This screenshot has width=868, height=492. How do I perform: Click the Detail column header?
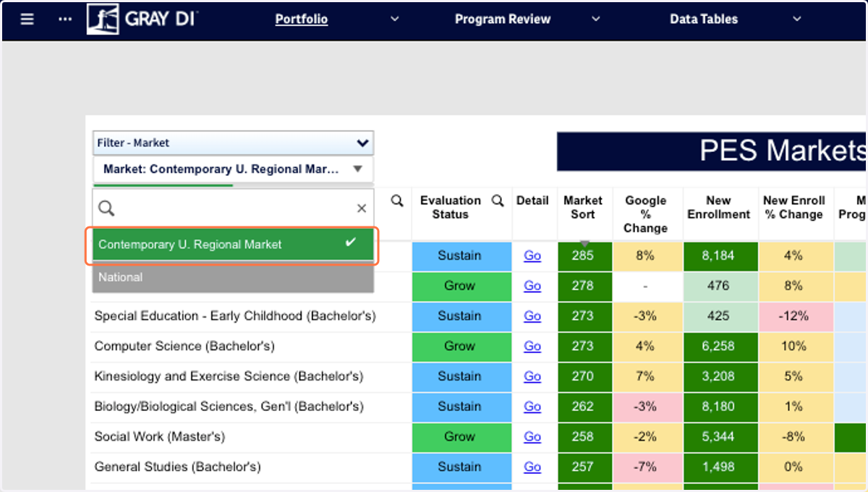(x=532, y=200)
